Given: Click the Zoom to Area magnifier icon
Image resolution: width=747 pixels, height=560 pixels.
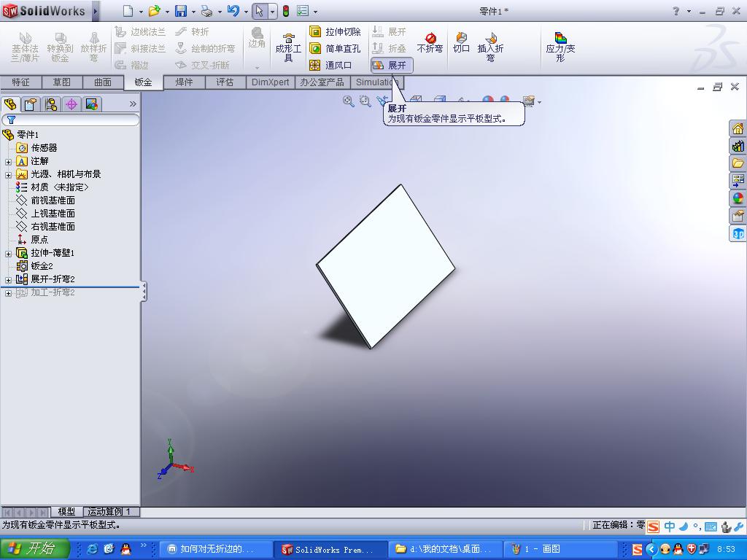Looking at the screenshot, I should tap(365, 101).
